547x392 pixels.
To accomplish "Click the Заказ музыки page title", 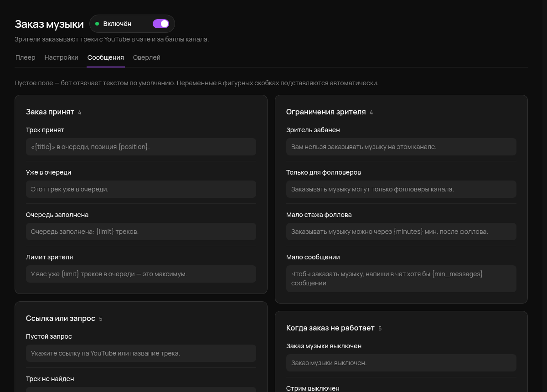I will click(49, 24).
